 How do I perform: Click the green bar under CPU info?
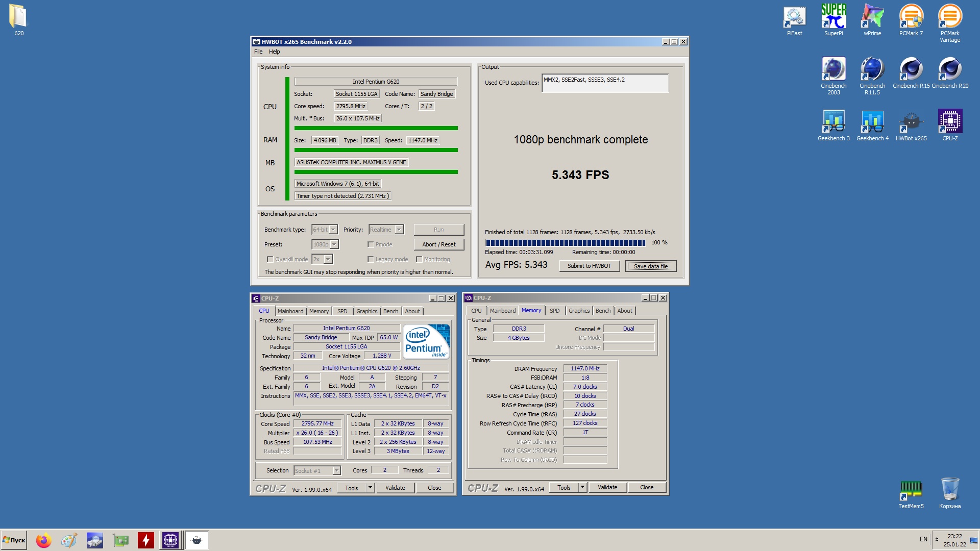(x=376, y=128)
